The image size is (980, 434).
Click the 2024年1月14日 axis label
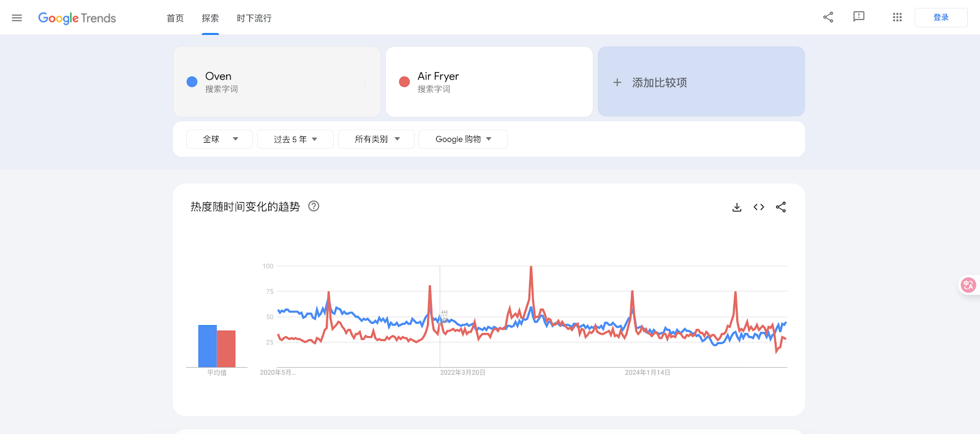(x=647, y=372)
